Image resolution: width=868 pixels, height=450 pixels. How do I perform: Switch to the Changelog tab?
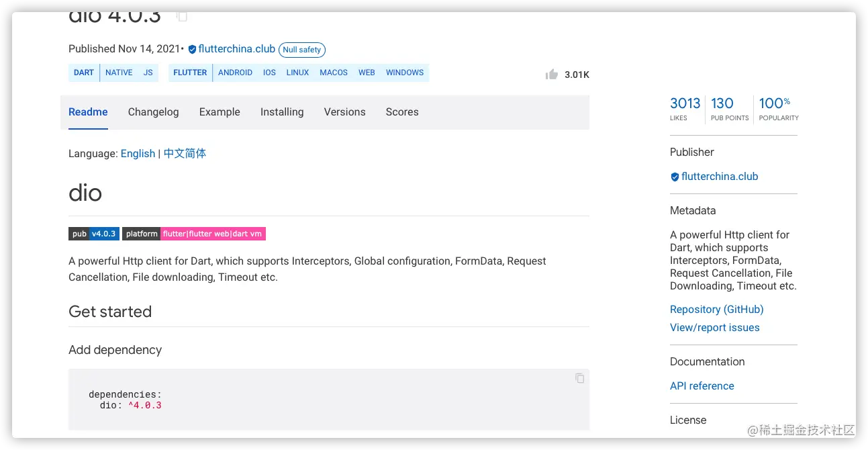pyautogui.click(x=154, y=112)
